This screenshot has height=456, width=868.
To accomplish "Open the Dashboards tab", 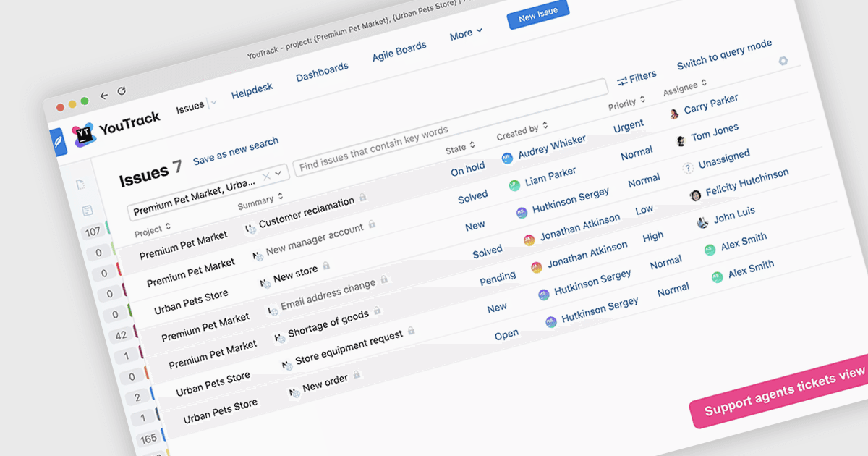I will [x=322, y=72].
